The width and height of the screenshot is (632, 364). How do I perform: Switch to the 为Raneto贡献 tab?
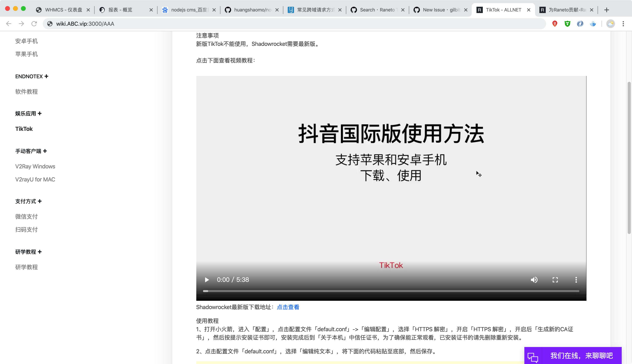coord(567,10)
